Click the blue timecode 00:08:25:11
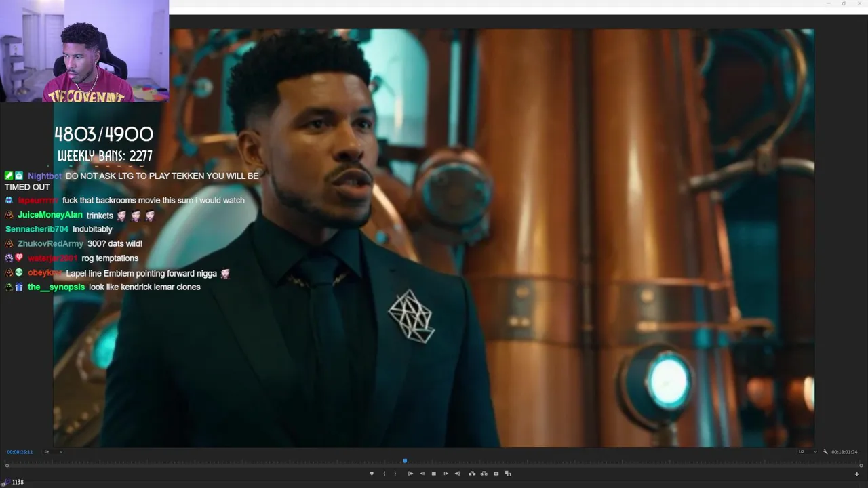The image size is (868, 488). (20, 452)
